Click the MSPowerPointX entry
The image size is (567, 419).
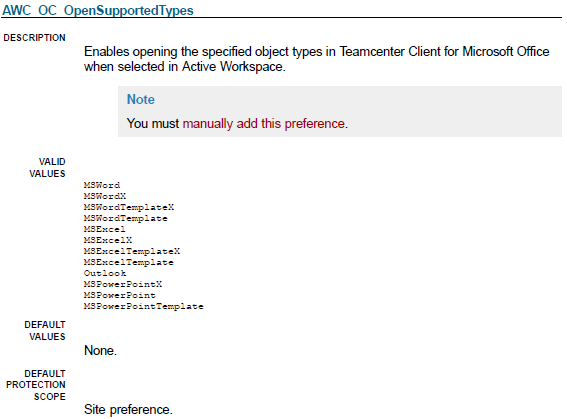(x=123, y=284)
